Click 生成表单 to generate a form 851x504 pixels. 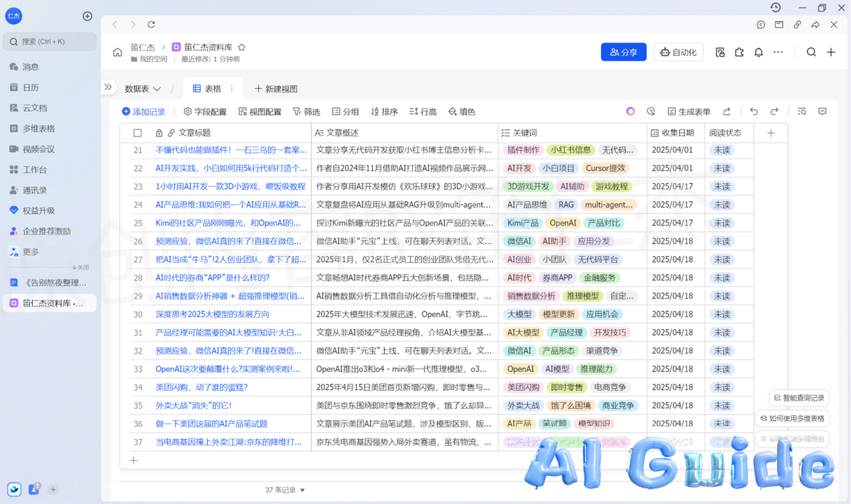point(689,112)
